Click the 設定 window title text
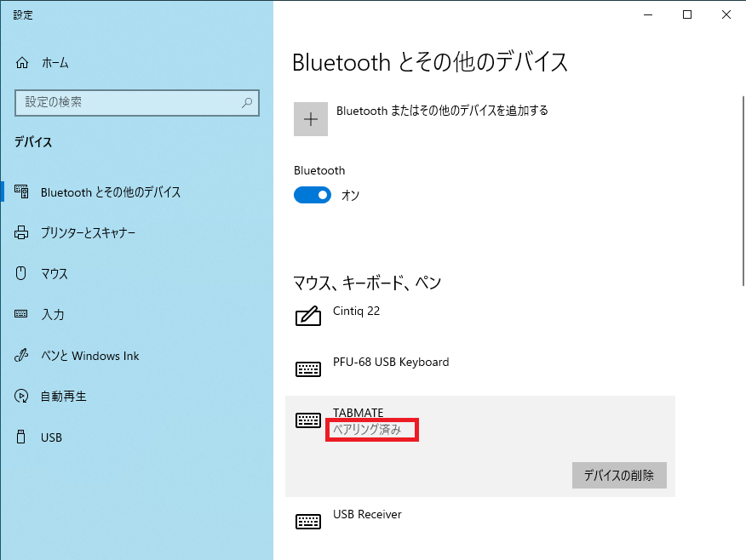 (x=23, y=14)
